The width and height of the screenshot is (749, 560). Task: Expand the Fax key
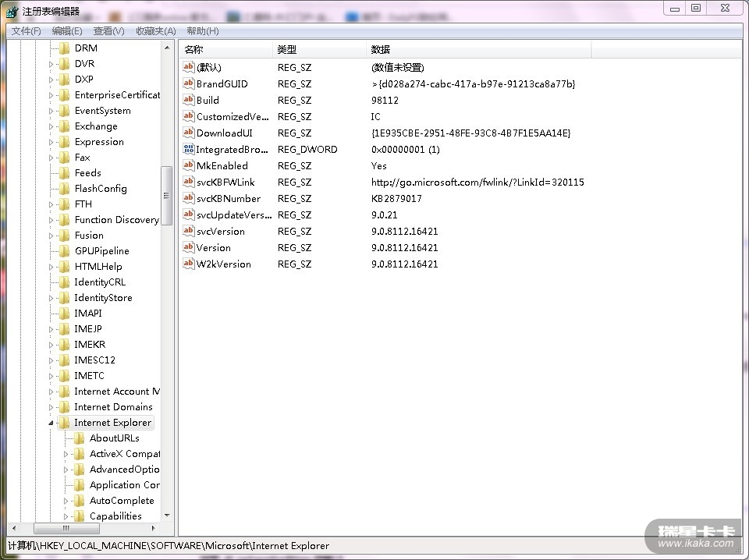[x=51, y=158]
